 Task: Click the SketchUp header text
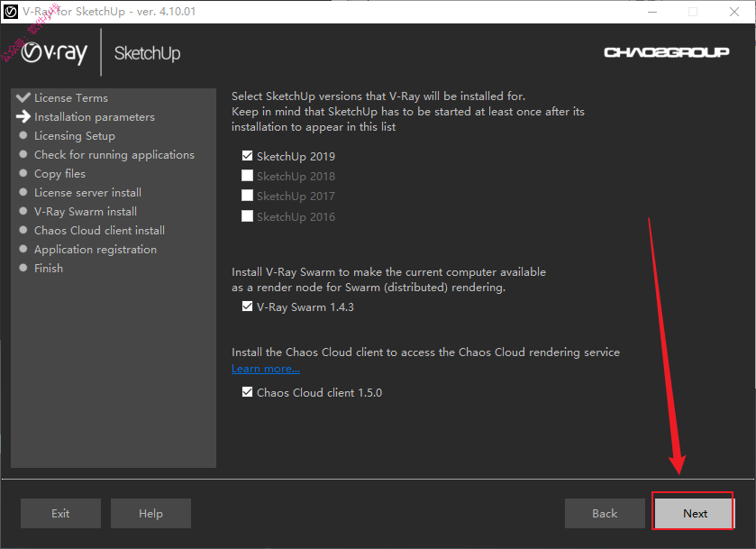click(x=148, y=53)
